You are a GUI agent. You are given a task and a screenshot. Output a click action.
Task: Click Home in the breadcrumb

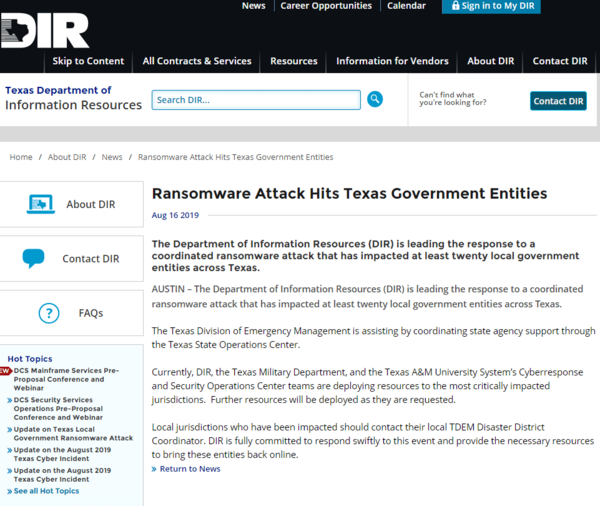(x=21, y=157)
